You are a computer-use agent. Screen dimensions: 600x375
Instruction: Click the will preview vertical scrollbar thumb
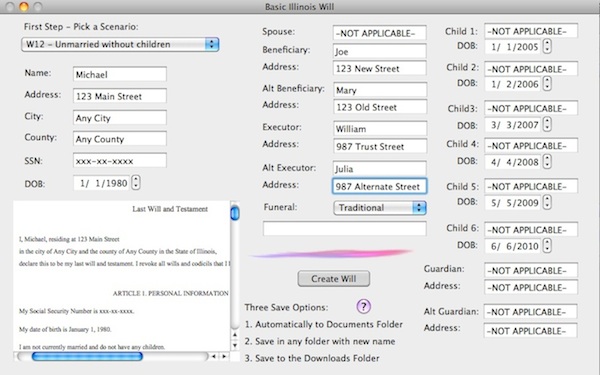(x=235, y=213)
